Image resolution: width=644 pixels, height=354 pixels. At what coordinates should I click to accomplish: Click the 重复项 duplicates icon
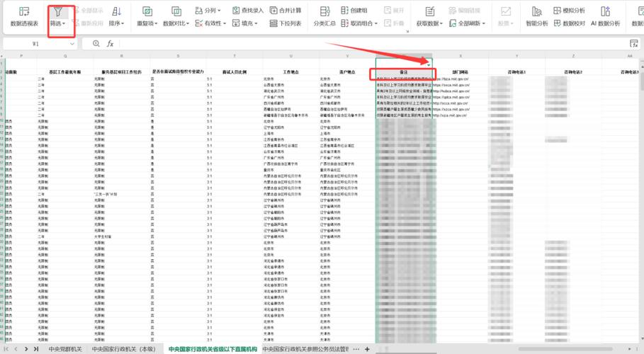tap(147, 11)
